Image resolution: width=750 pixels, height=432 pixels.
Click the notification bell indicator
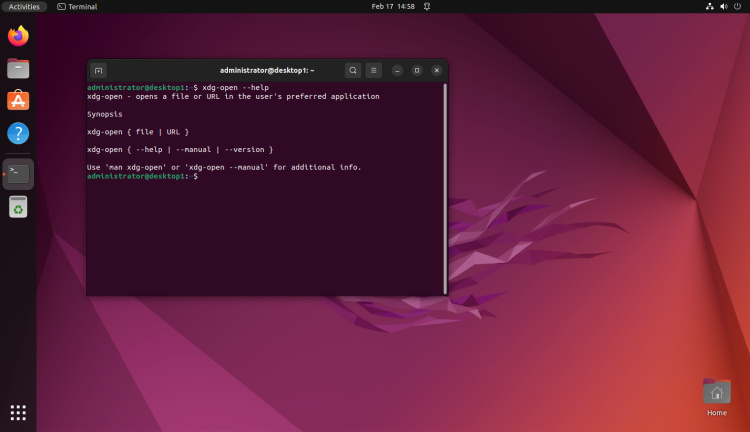[427, 6]
